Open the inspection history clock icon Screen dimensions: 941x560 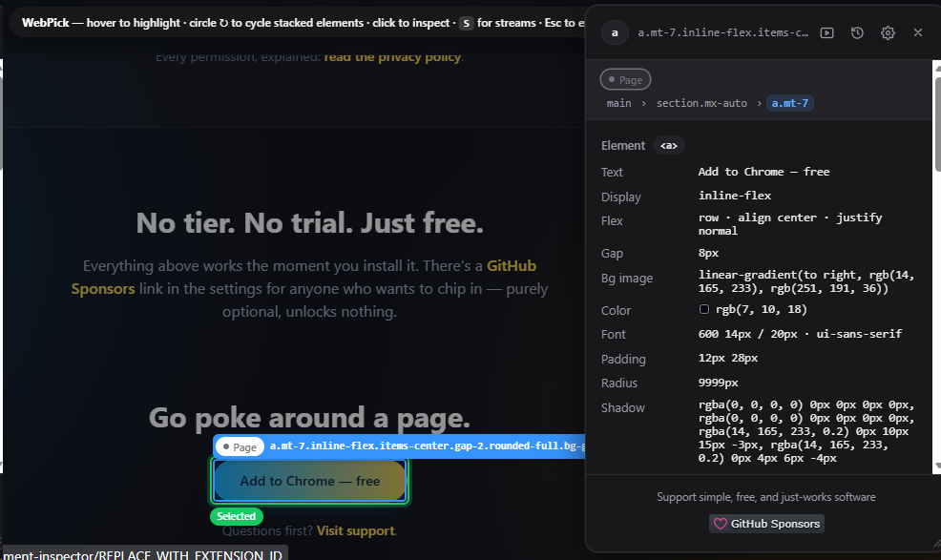[x=857, y=33]
